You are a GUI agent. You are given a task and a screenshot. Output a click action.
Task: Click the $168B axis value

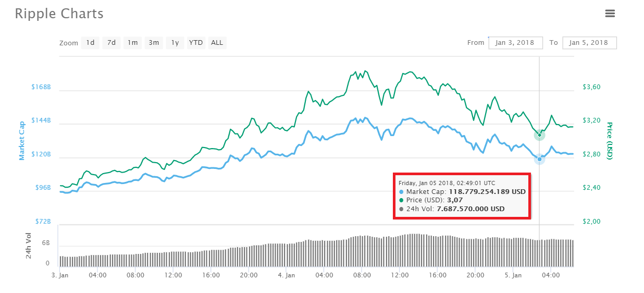42,87
